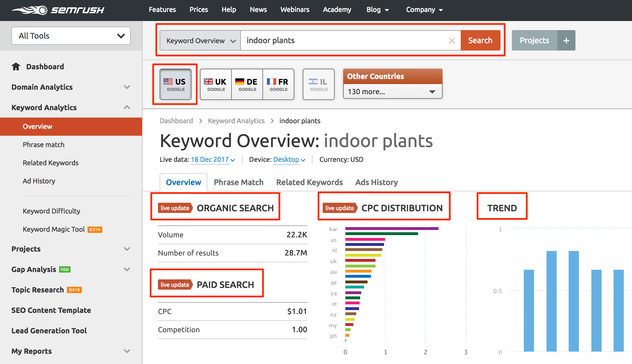This screenshot has height=364, width=632.
Task: Select the Overview tab
Action: [183, 182]
